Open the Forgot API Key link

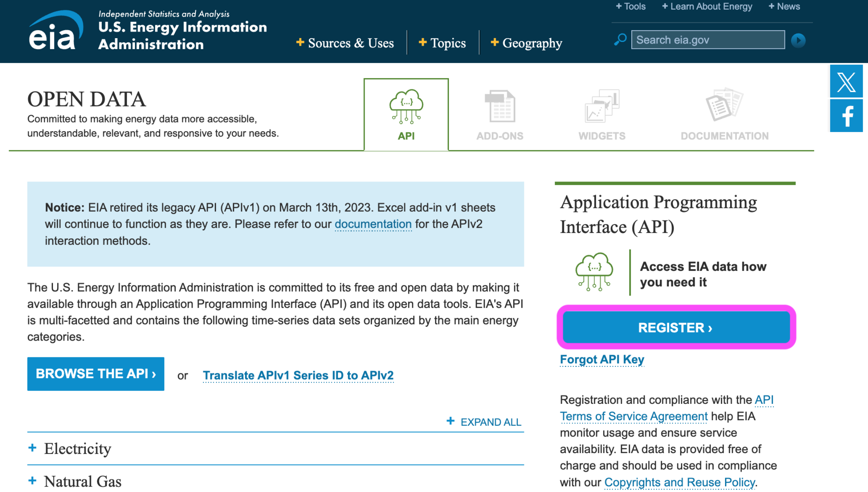coord(602,359)
